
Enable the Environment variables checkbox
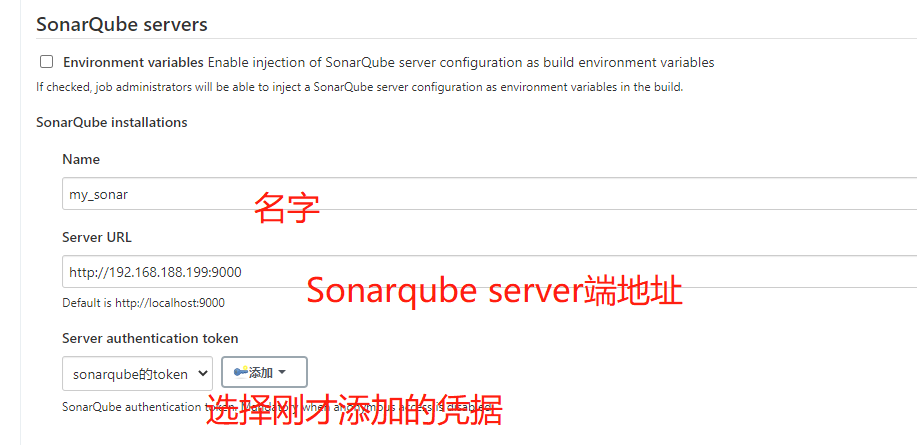tap(46, 62)
